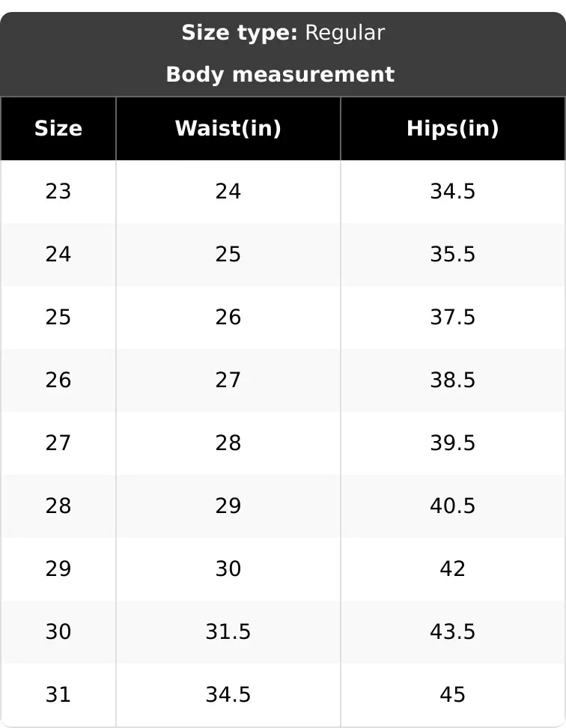
Task: Click the Waist(in) column header
Action: click(x=228, y=129)
